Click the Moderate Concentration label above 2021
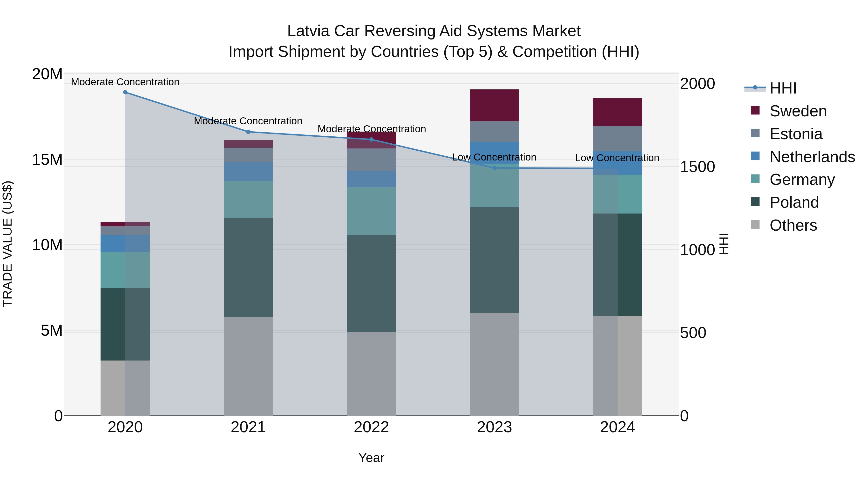The width and height of the screenshot is (868, 488). click(248, 121)
